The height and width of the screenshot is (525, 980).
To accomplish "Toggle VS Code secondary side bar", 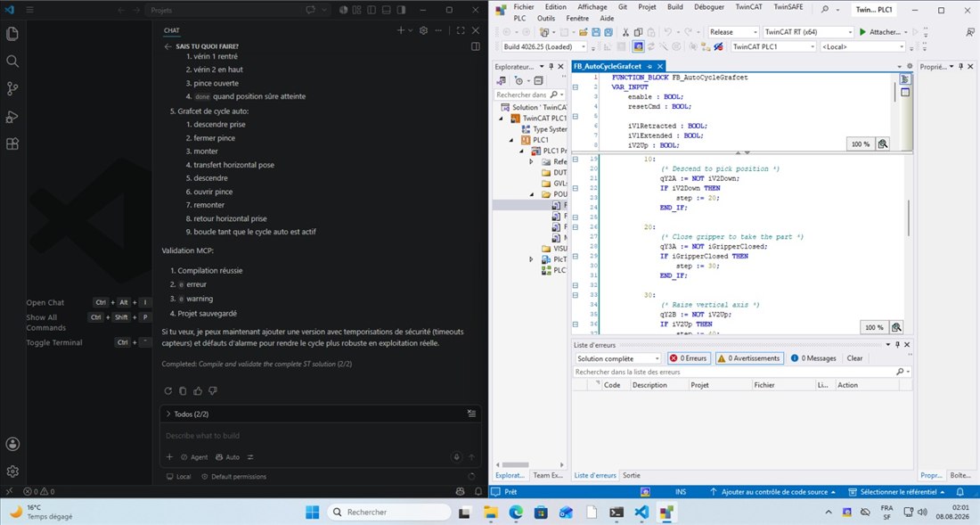I will pos(401,10).
